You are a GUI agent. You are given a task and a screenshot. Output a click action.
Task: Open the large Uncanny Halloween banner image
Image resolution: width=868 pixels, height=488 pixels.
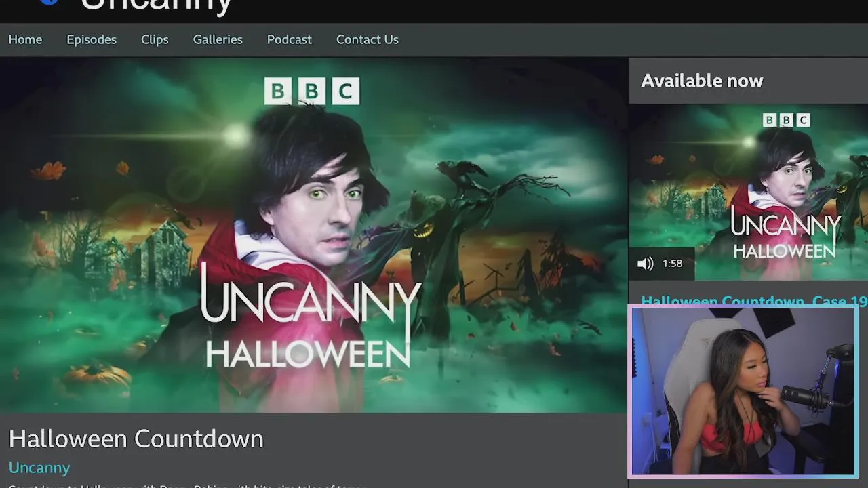(x=313, y=235)
